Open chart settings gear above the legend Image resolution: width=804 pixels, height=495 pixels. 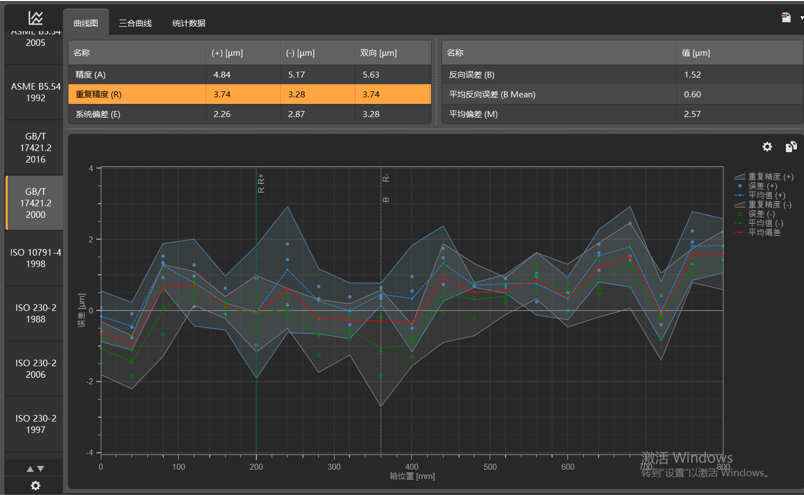767,147
